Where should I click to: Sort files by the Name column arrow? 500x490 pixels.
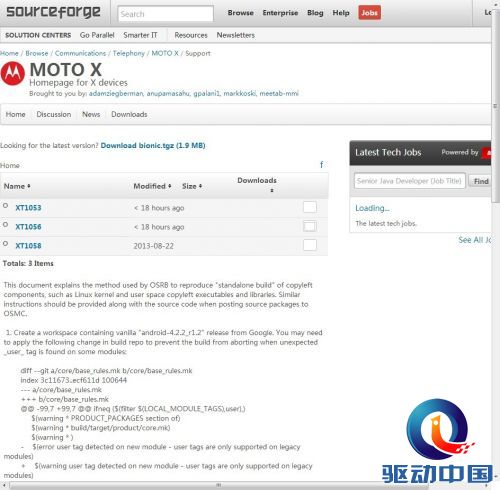pos(29,186)
